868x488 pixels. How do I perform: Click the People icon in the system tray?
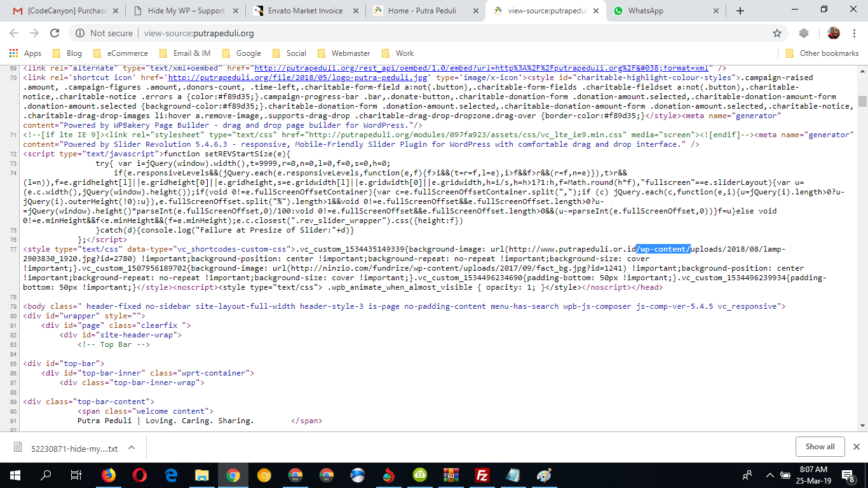pyautogui.click(x=748, y=475)
